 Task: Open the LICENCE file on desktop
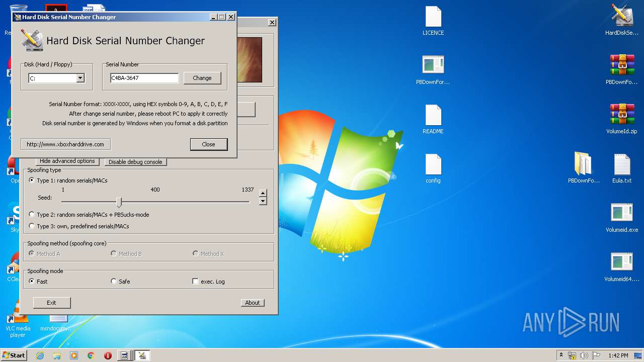click(433, 20)
